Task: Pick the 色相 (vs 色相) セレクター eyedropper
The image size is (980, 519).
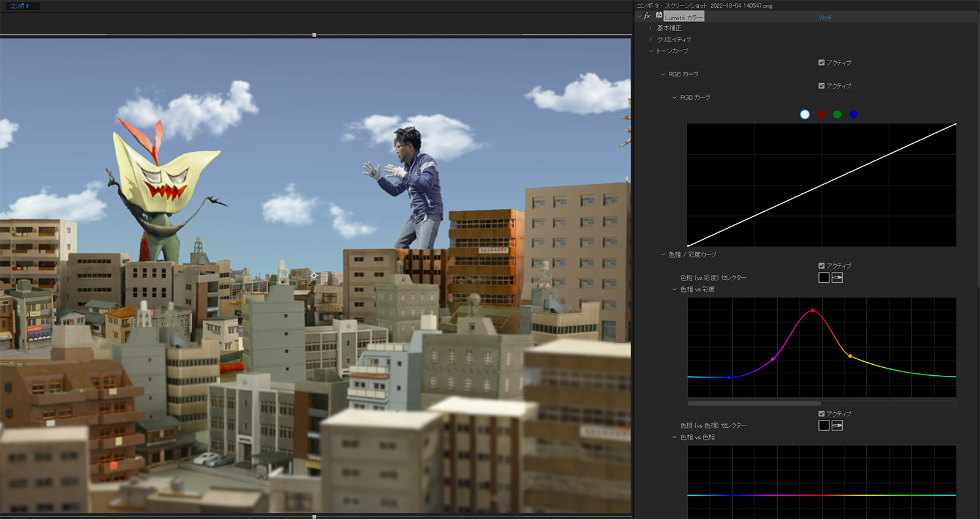Action: click(x=837, y=425)
